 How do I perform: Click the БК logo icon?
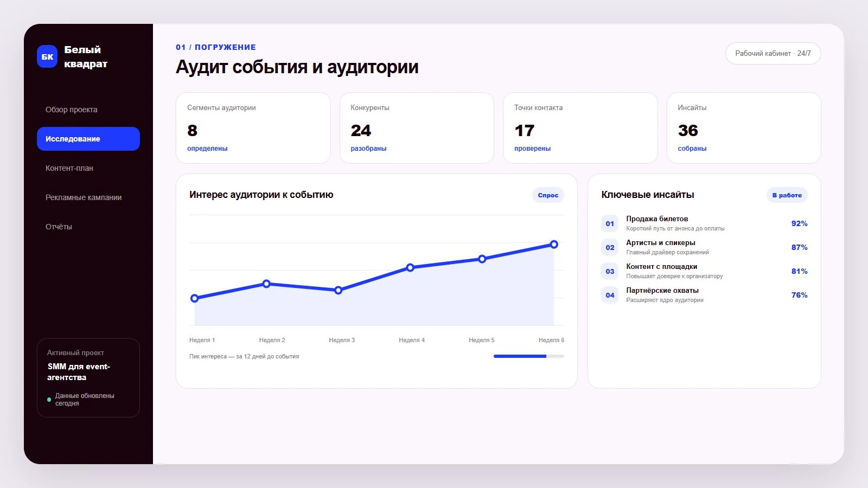[x=47, y=56]
